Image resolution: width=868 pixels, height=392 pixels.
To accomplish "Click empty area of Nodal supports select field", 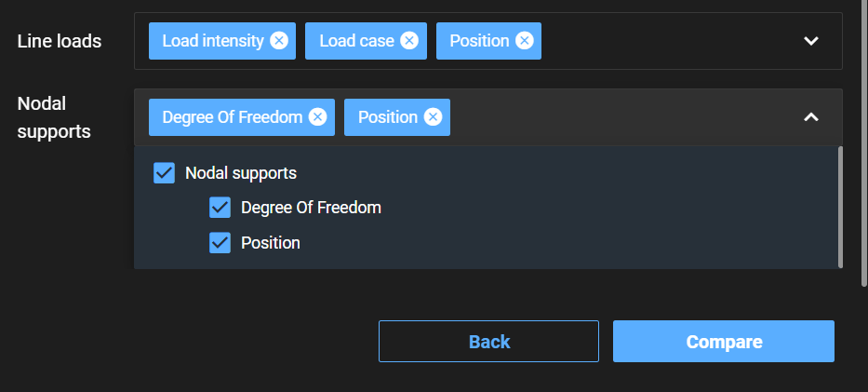I will click(x=620, y=116).
